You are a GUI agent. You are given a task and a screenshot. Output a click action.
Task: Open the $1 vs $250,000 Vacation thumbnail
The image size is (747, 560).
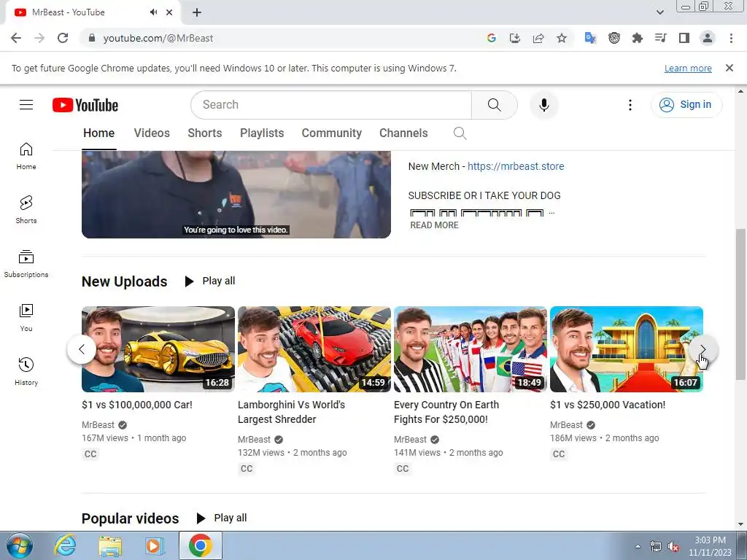(x=626, y=349)
